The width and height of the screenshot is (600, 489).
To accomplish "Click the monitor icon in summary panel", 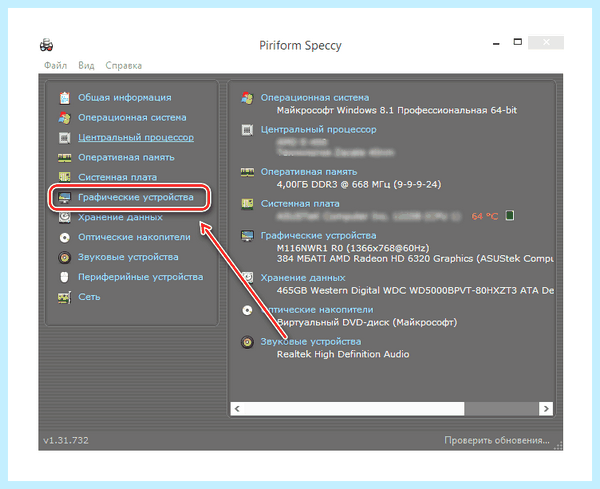I will click(x=247, y=236).
